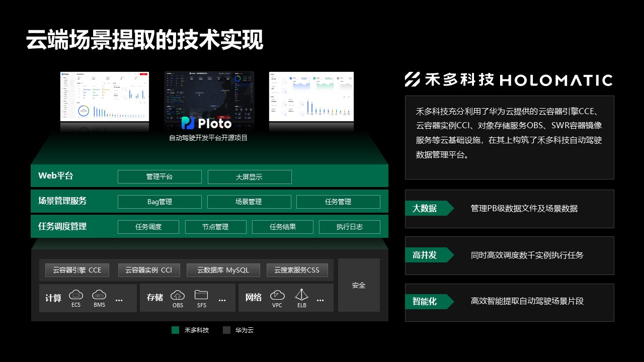Click the 智能化 green tag
Image resolution: width=644 pixels, height=362 pixels.
pos(430,302)
